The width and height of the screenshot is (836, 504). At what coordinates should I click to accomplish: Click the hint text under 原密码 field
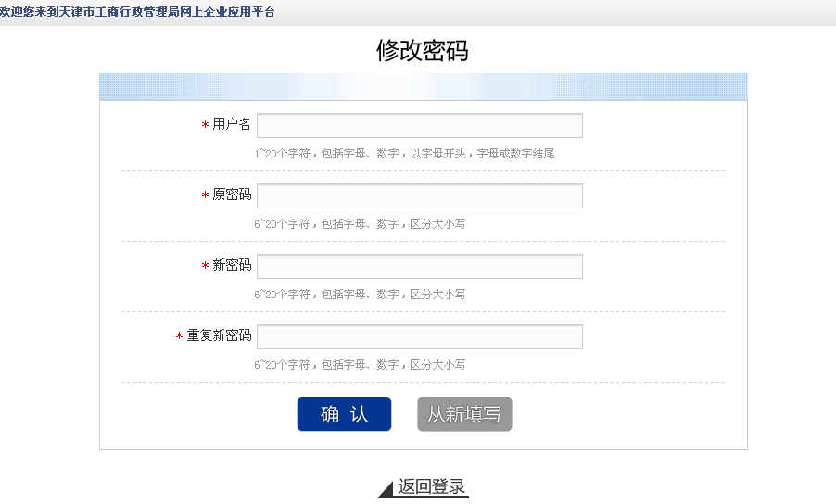point(360,224)
